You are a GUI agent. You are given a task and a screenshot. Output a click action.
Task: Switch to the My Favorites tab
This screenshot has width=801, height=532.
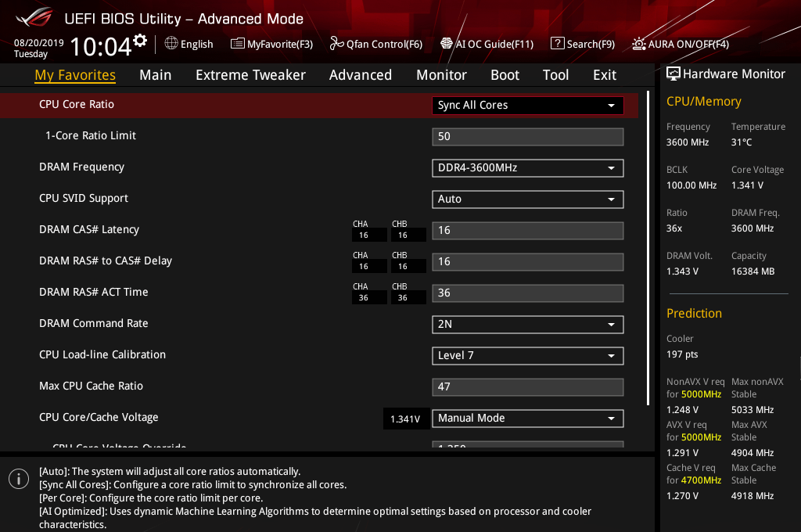(x=75, y=75)
